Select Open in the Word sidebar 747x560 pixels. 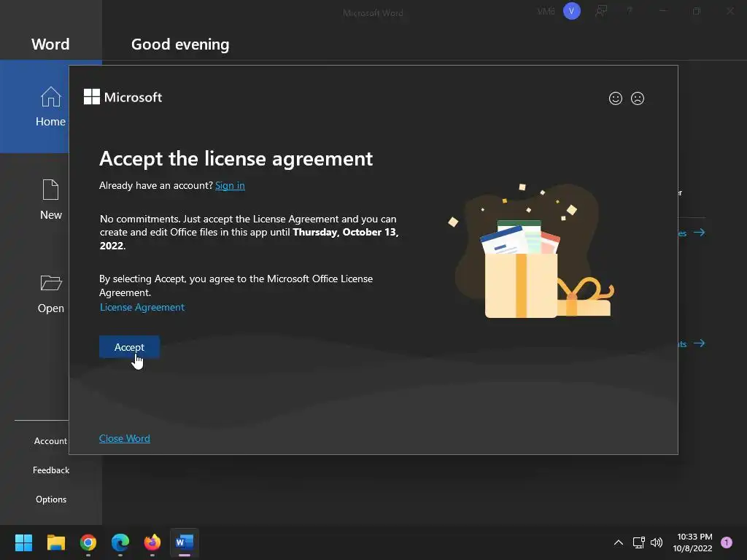(50, 293)
